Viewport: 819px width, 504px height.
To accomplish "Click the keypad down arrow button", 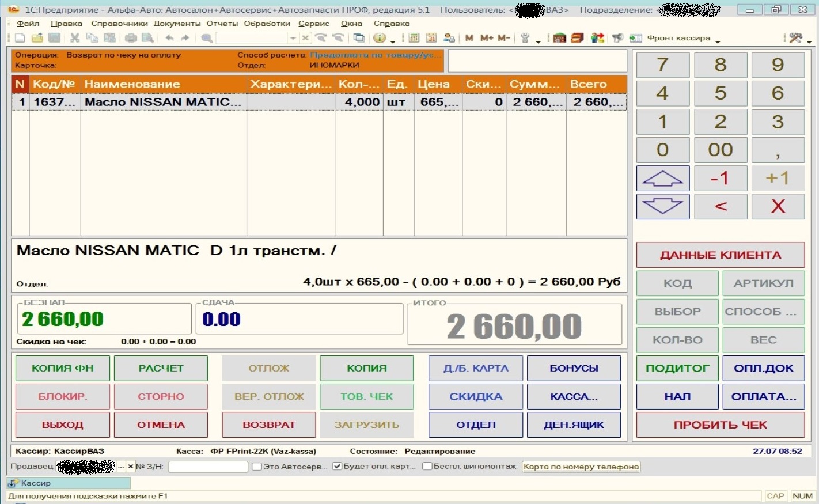I will pos(663,206).
